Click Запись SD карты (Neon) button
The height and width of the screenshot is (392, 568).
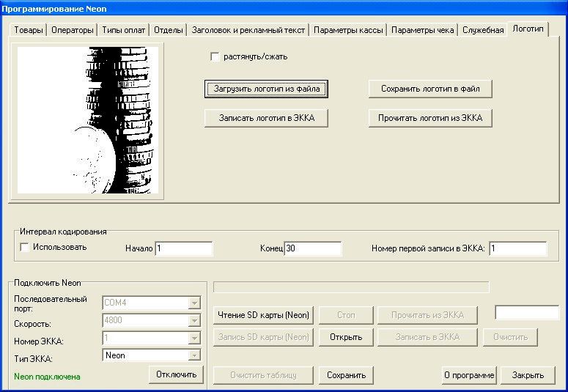click(263, 337)
